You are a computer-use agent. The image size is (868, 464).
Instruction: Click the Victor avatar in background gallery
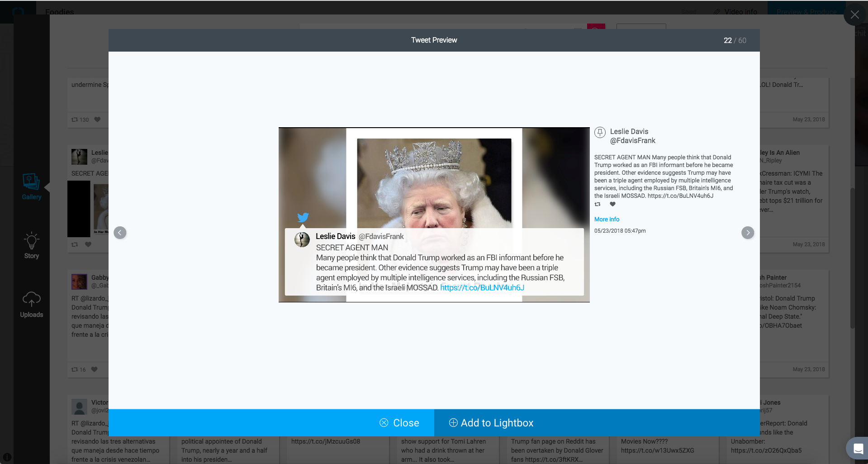click(x=79, y=407)
